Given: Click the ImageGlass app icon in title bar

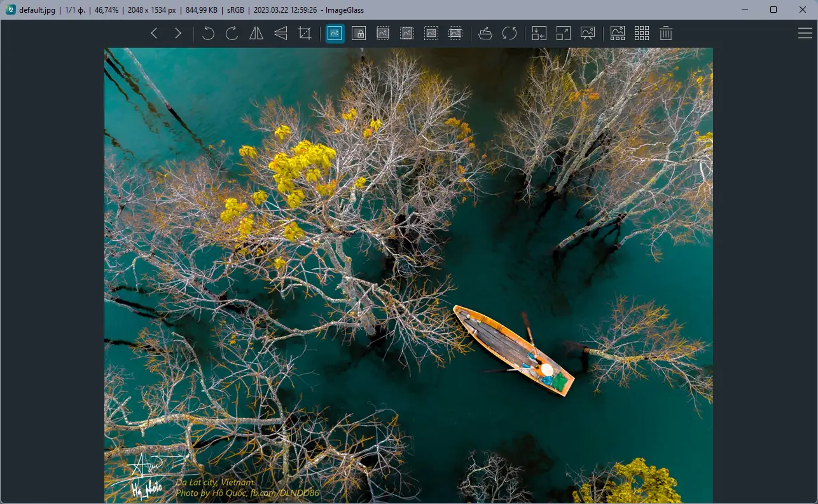Looking at the screenshot, I should coord(11,10).
